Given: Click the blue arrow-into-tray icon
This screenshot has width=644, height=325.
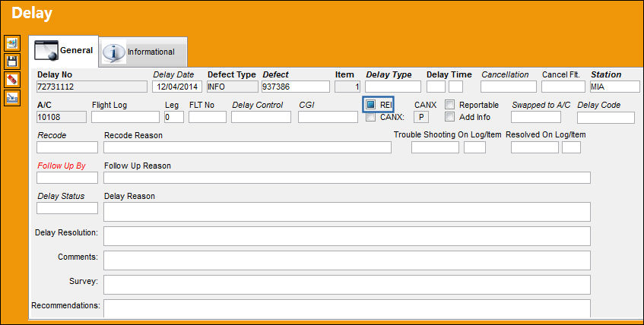Looking at the screenshot, I should (12, 98).
